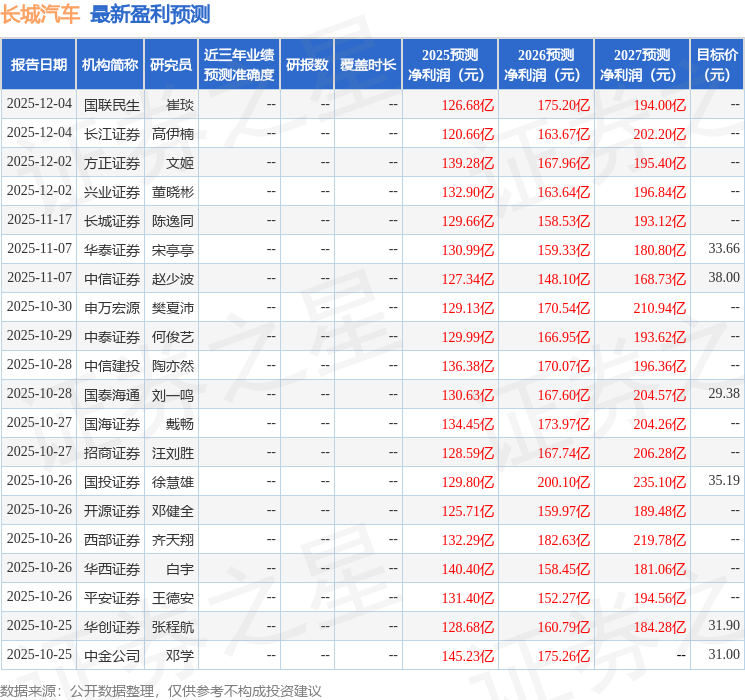This screenshot has width=745, height=700.
Task: Click analyst name 刘一鸣
Action: pyautogui.click(x=173, y=394)
